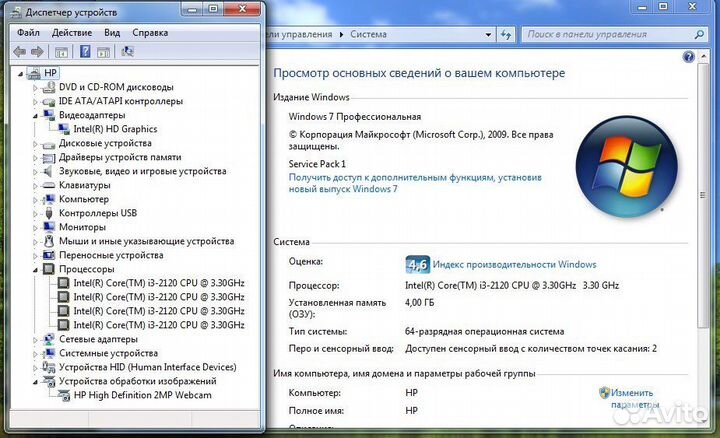
Task: Open the Вид menu
Action: pos(112,33)
